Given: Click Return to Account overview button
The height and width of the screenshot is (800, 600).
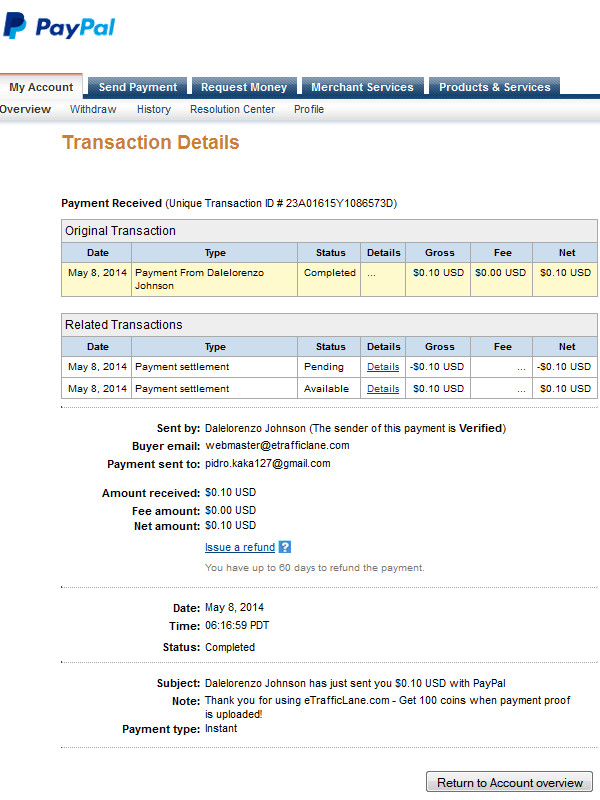Looking at the screenshot, I should click(509, 782).
